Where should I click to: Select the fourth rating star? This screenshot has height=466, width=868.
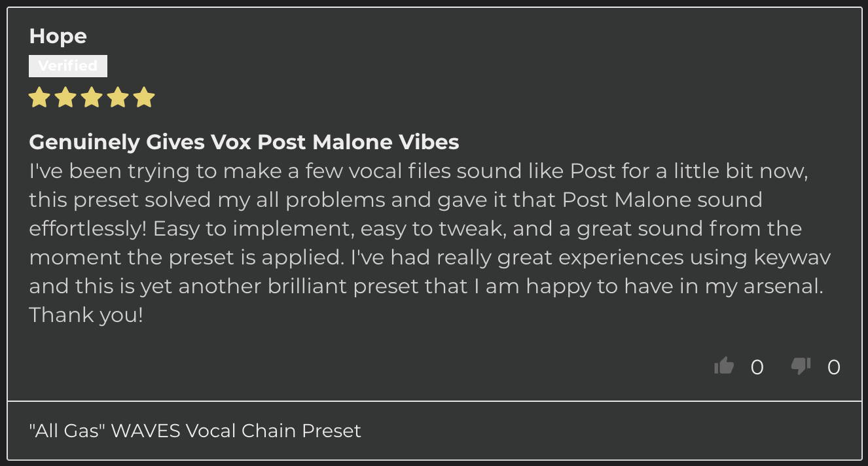coord(118,98)
